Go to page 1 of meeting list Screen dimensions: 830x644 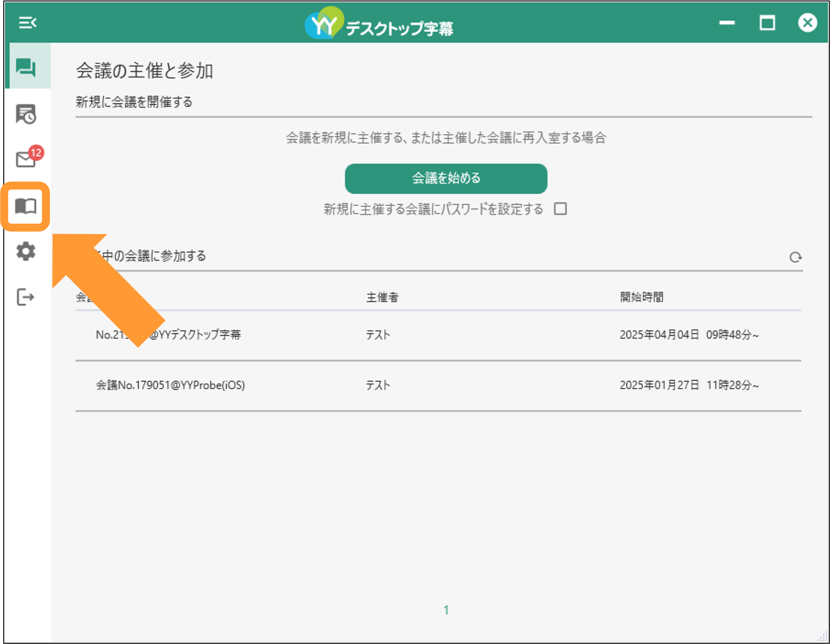[446, 610]
